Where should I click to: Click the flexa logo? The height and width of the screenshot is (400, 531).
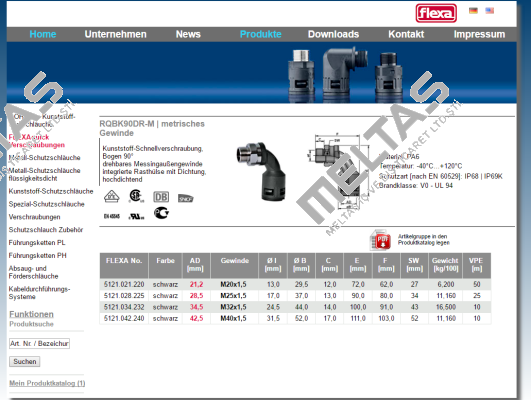[x=436, y=13]
